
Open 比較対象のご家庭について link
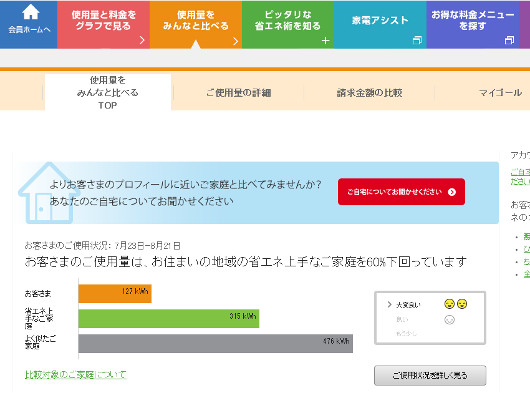coord(76,374)
